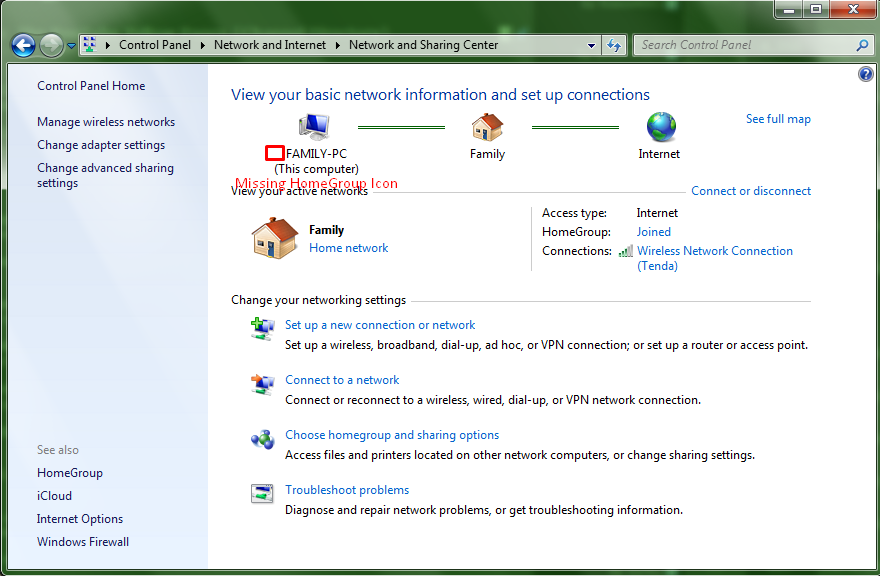This screenshot has height=576, width=880.
Task: Open the chevron beside the navigation icon
Action: [107, 45]
